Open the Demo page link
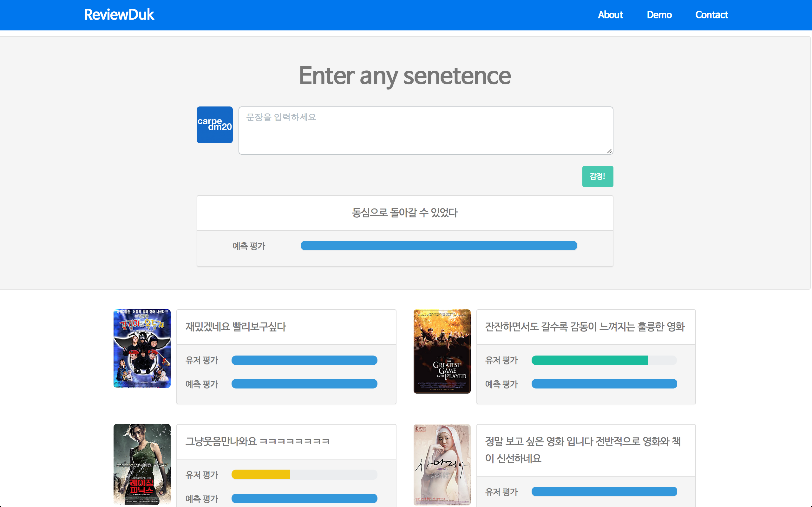The width and height of the screenshot is (812, 507). pos(659,15)
